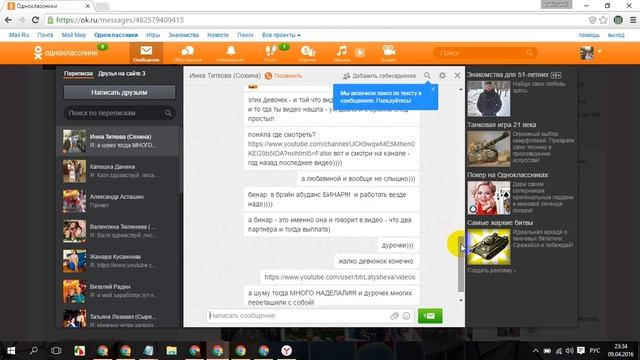Open Знакомства in the top portal bar
The width and height of the screenshot is (640, 360).
(x=184, y=35)
